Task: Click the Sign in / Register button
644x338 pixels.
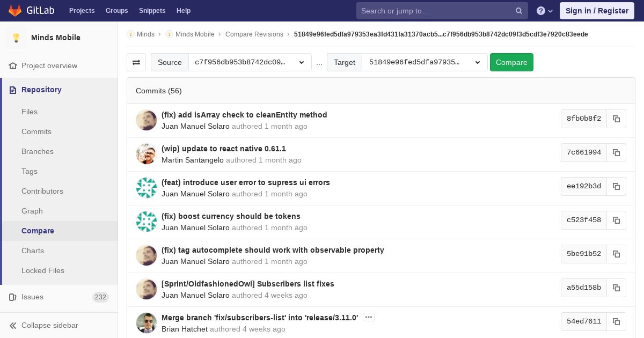Action: point(597,11)
